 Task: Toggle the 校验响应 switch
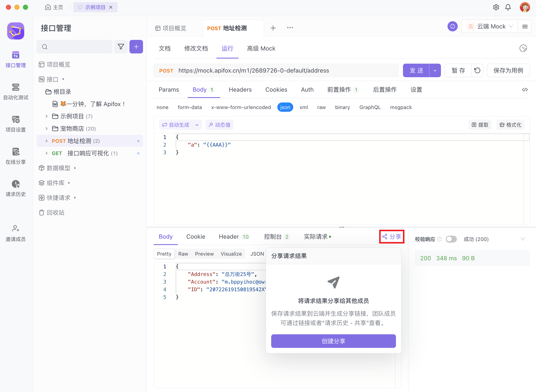451,239
